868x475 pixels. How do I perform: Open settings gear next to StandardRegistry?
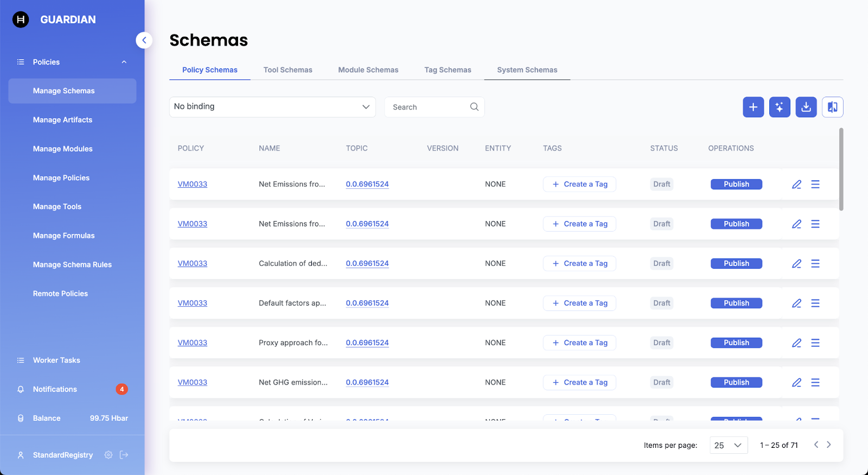108,455
